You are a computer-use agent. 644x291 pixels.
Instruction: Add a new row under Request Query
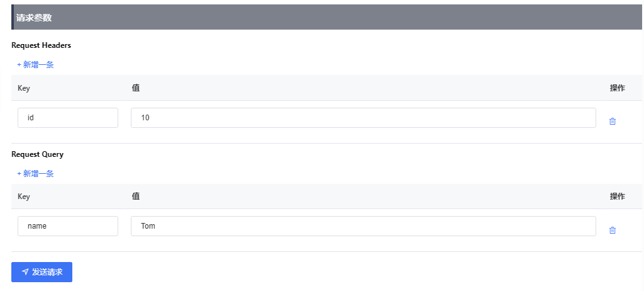pos(35,173)
